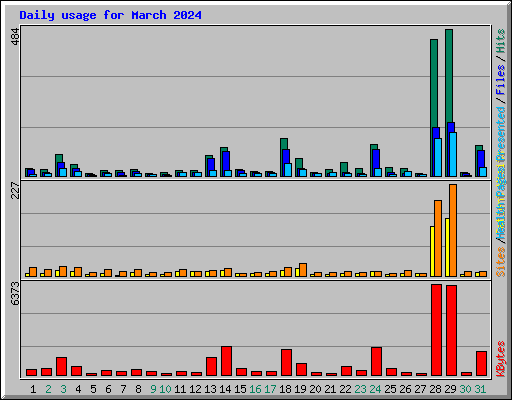Image resolution: width=512 pixels, height=400 pixels.
Task: Select the yellow visits bar for day 28
Action: pos(432,251)
